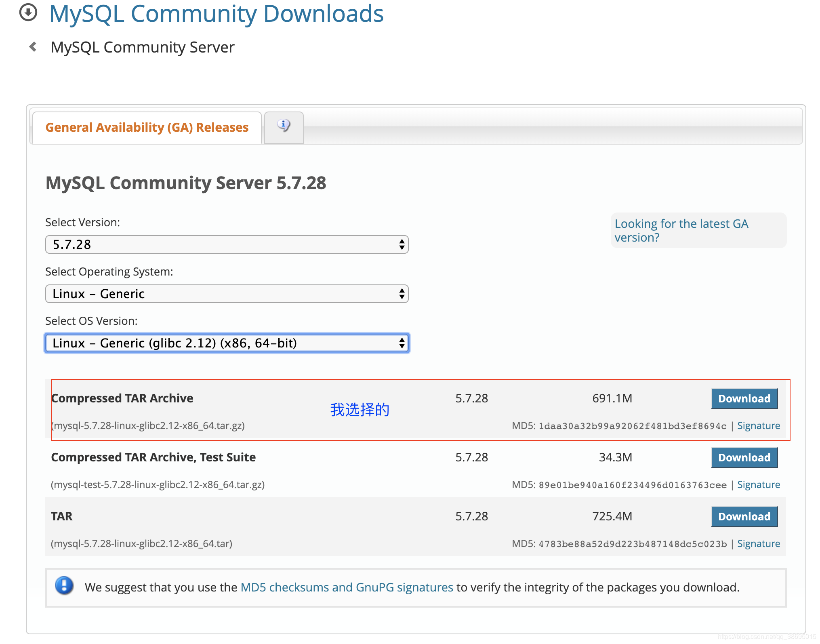This screenshot has height=644, width=820.
Task: Click the 34.3M size value
Action: 616,457
